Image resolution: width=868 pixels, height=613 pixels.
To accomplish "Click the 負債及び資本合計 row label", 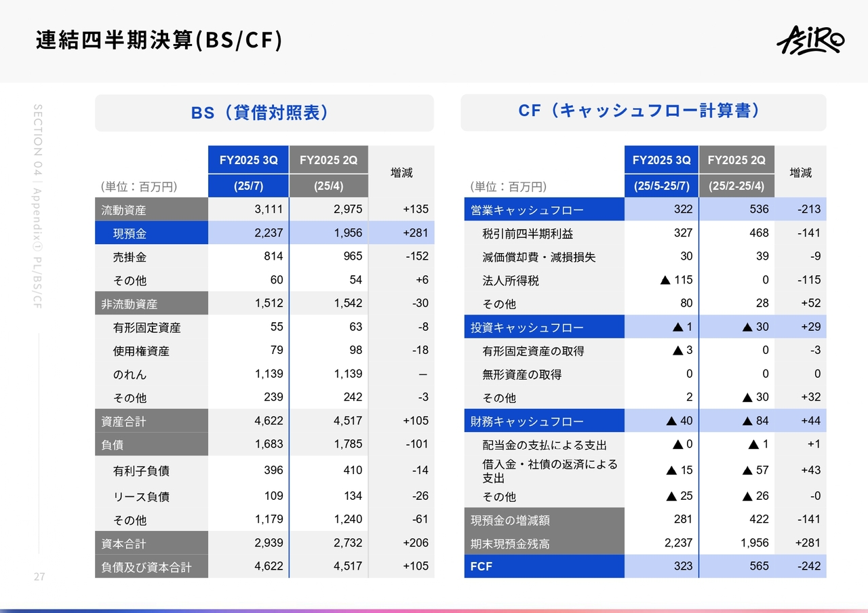I will [146, 567].
